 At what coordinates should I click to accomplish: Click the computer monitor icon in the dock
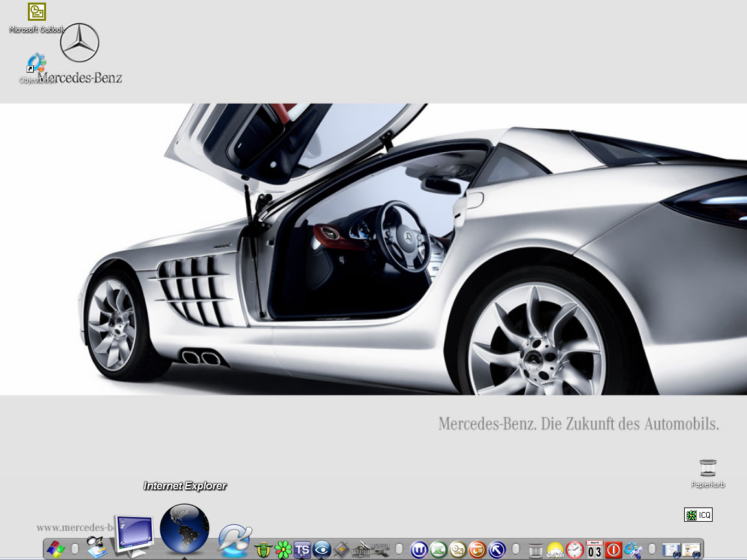click(x=134, y=535)
